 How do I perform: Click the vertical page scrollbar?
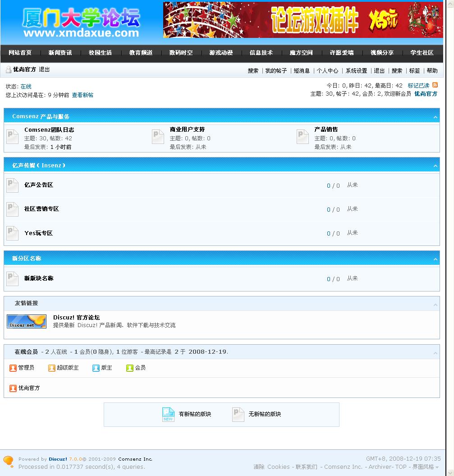coord(450,238)
